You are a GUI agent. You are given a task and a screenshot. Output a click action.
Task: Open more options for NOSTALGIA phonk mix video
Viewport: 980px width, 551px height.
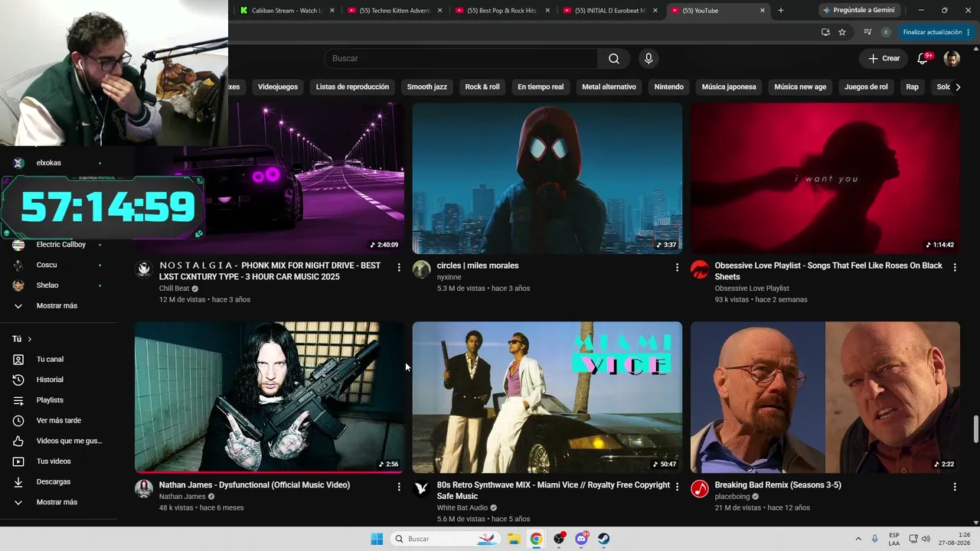[399, 267]
